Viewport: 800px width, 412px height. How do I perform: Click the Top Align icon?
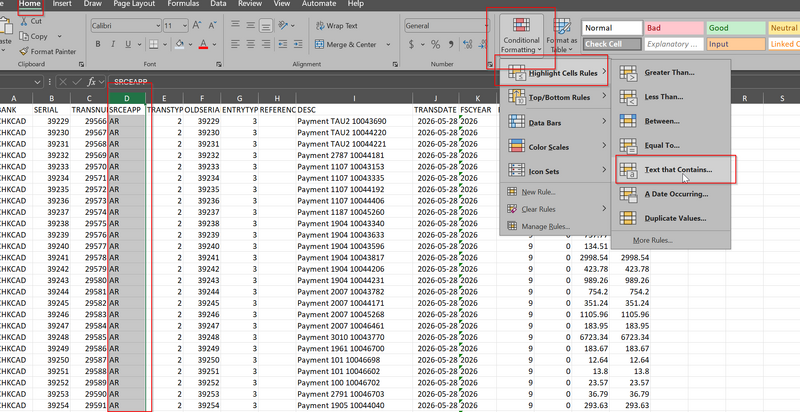point(235,25)
